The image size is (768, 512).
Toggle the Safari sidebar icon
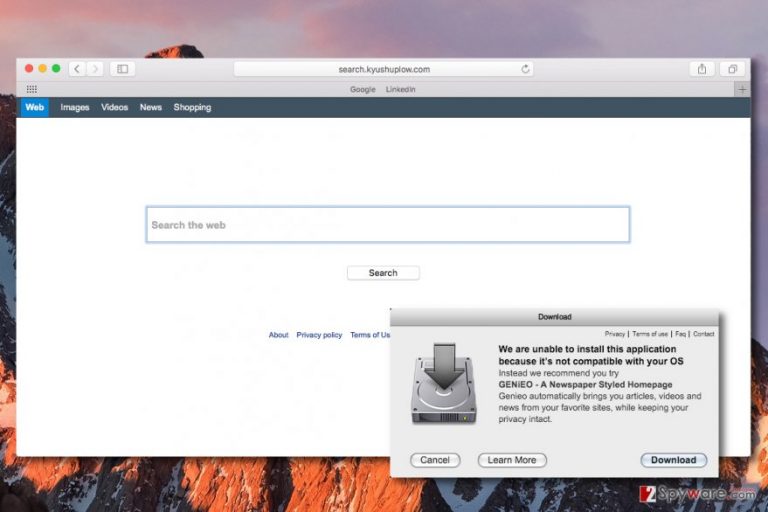pos(122,69)
